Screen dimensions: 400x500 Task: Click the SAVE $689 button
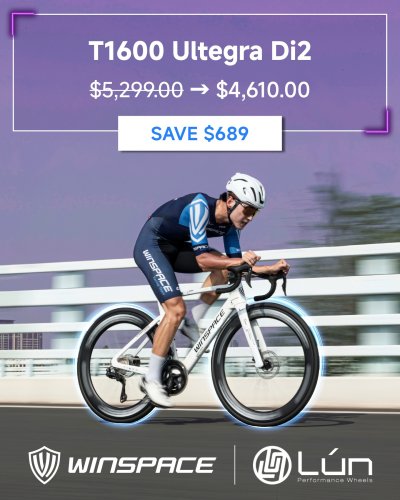[x=200, y=134]
